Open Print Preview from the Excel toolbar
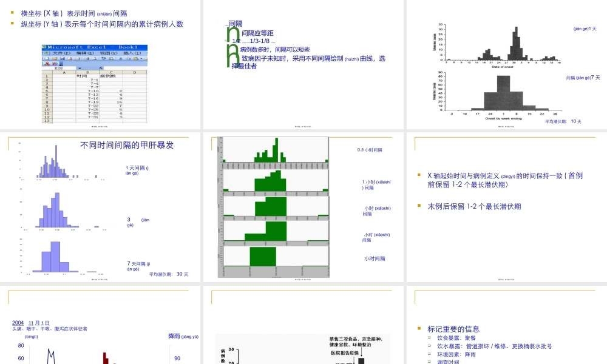Viewport: 607px width, 364px height. [95, 59]
